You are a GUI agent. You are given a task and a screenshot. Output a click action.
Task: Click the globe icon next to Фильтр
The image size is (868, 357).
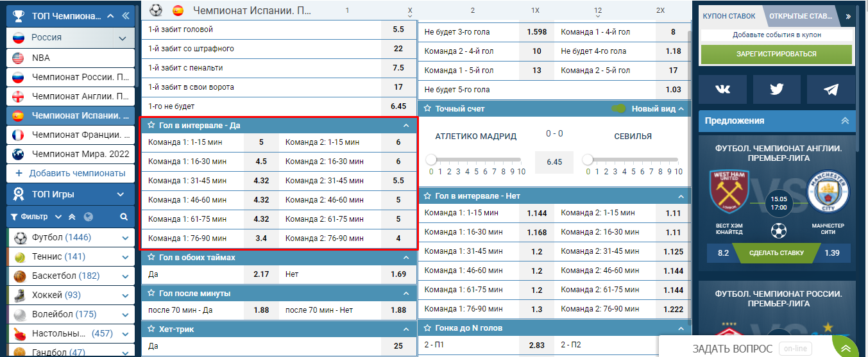point(89,217)
